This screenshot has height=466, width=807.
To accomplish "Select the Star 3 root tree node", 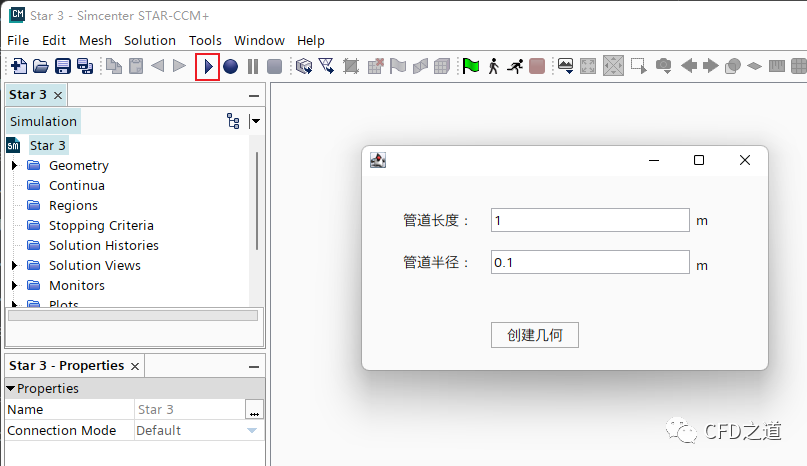I will click(x=47, y=146).
